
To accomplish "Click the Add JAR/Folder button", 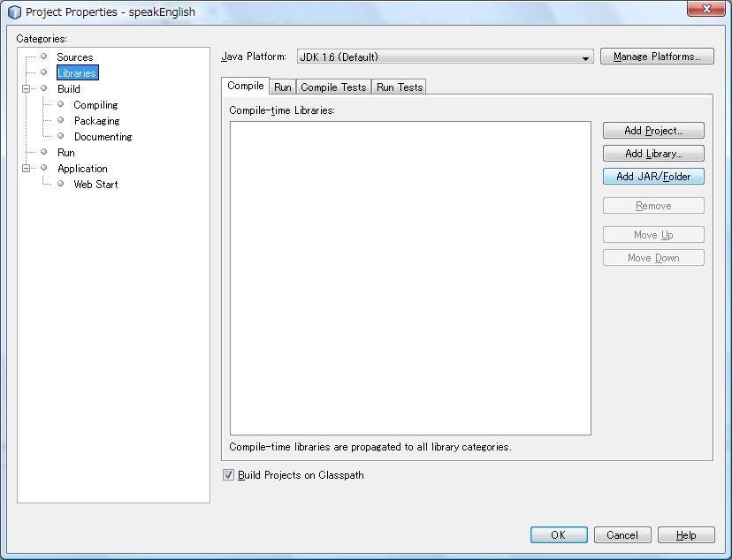I will point(653,177).
